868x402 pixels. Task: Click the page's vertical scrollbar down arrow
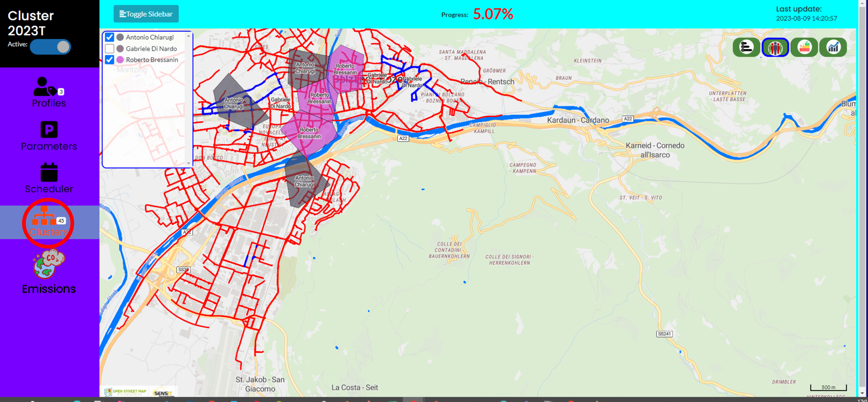pyautogui.click(x=862, y=393)
